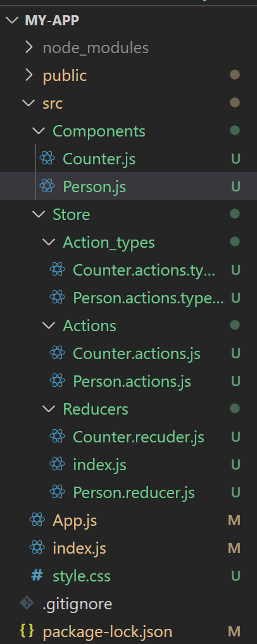Collapse the MY-APP root folder chevron
Screen dimensions: 257x644
pos(13,20)
